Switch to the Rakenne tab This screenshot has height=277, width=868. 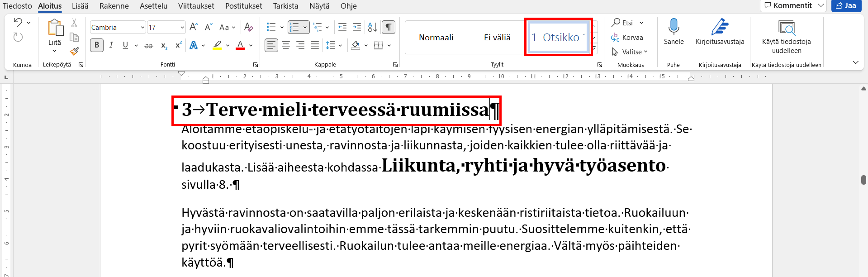(x=114, y=6)
